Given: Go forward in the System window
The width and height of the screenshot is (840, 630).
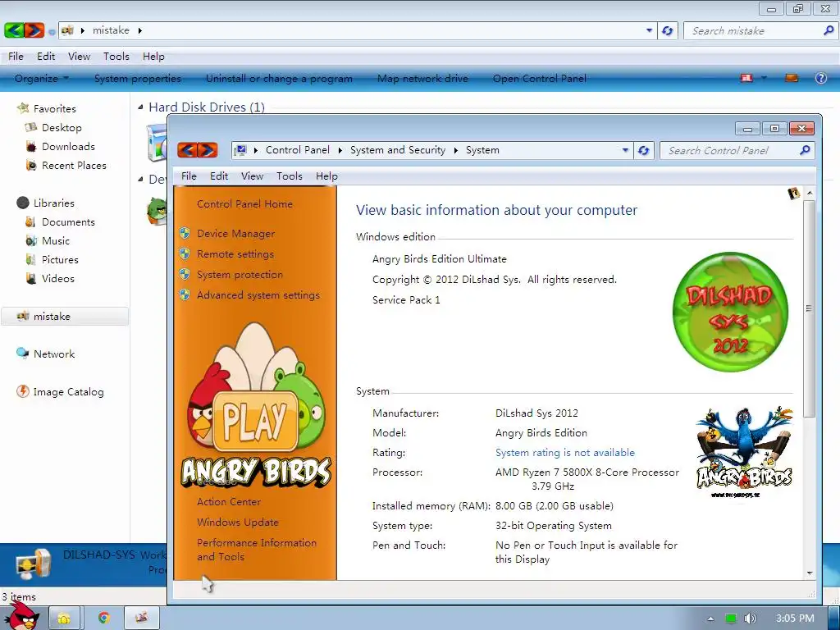Looking at the screenshot, I should tap(208, 150).
